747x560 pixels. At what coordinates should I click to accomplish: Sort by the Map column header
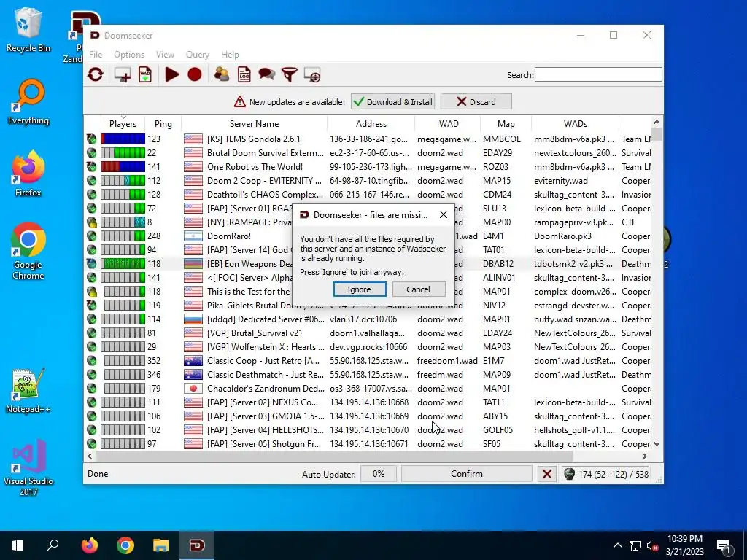506,124
